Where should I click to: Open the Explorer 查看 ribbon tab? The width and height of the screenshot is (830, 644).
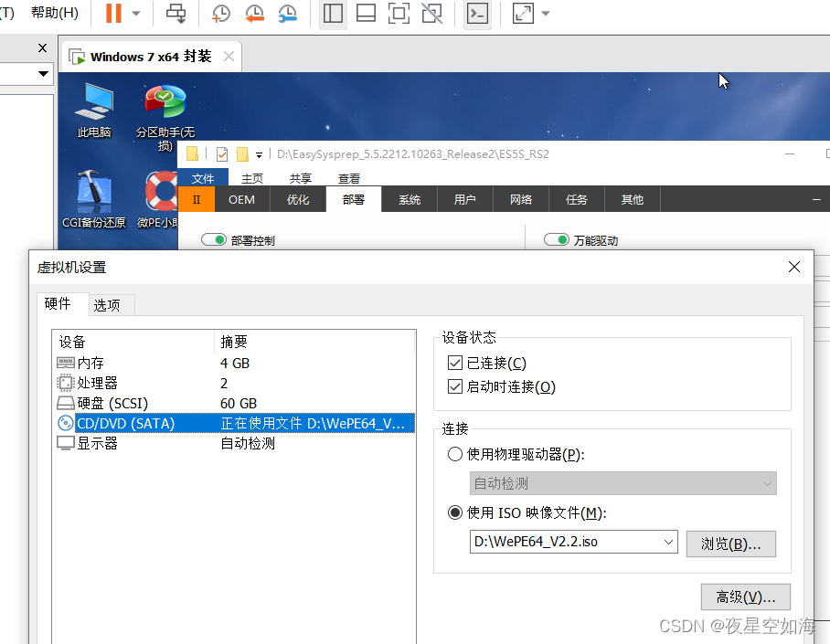point(349,178)
